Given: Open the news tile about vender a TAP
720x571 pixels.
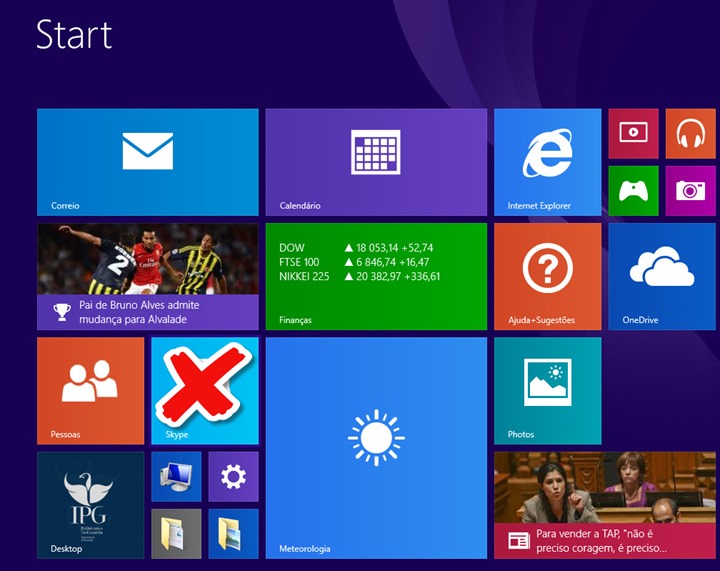Looking at the screenshot, I should click(605, 505).
